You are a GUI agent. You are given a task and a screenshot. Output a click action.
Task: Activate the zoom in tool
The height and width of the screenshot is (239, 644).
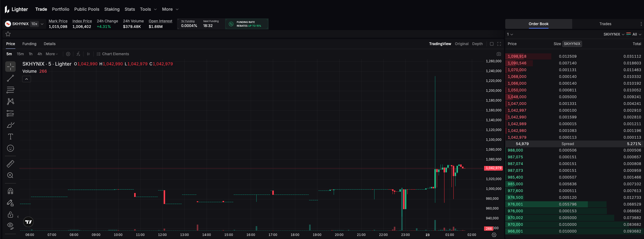(10, 175)
